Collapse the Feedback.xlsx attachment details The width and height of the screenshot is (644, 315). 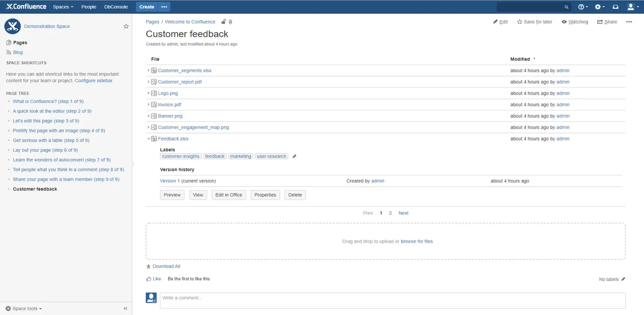tap(149, 138)
